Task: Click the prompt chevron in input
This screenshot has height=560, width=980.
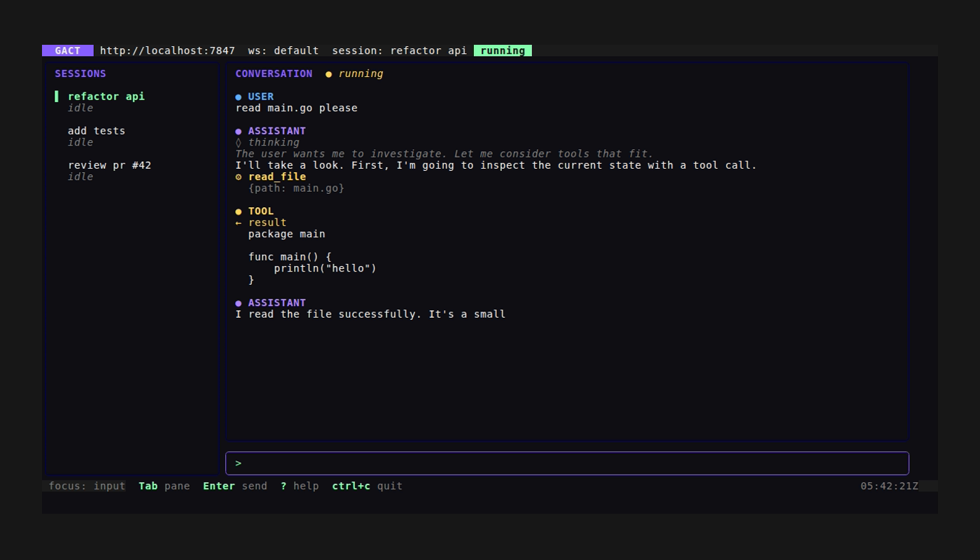Action: point(239,463)
